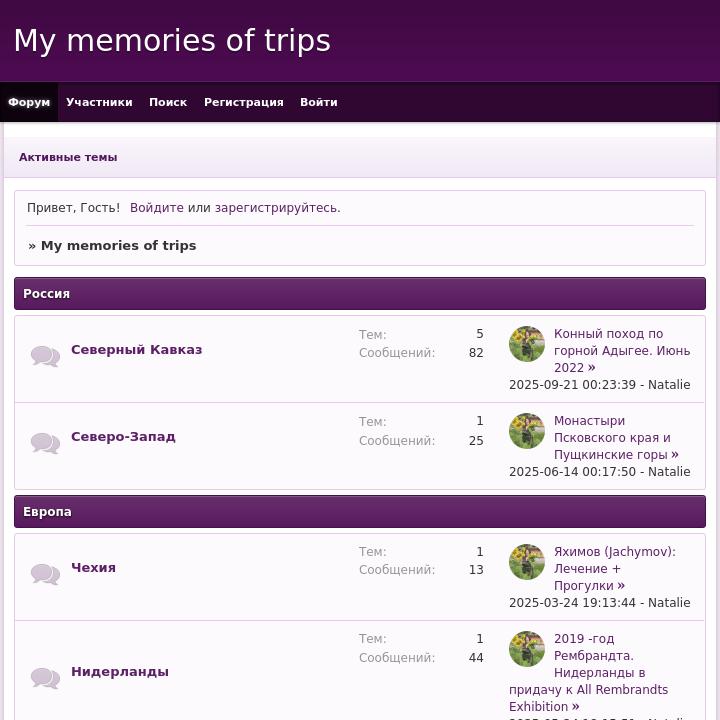Viewport: 720px width, 720px height.
Task: Go to Участники in navigation bar
Action: click(99, 102)
